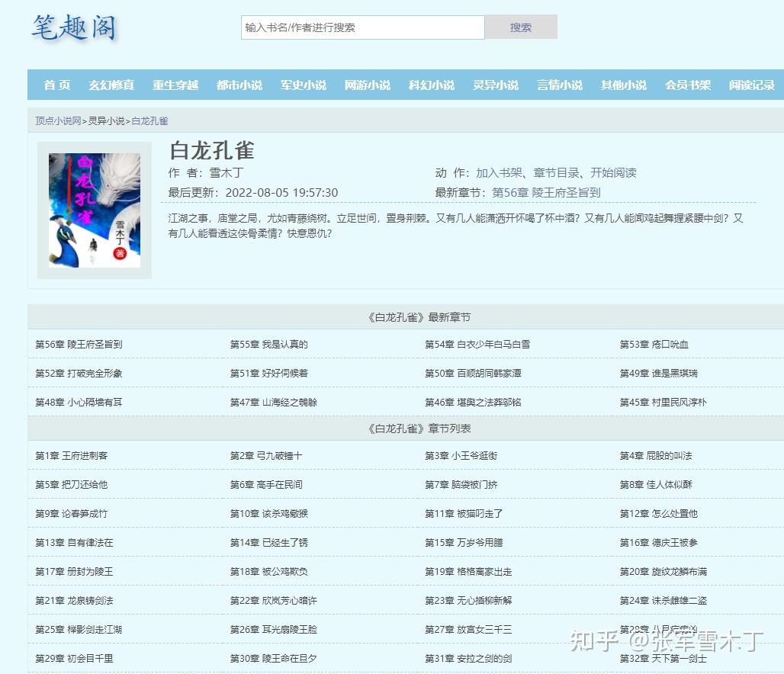Focus the book name search field
This screenshot has height=674, width=784.
pyautogui.click(x=362, y=27)
